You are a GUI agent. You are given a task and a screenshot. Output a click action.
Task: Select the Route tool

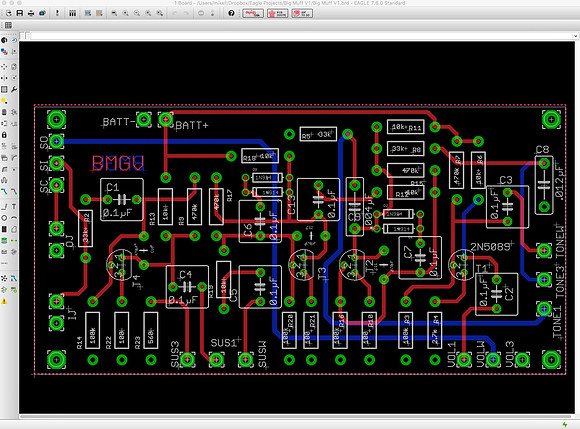tap(4, 192)
